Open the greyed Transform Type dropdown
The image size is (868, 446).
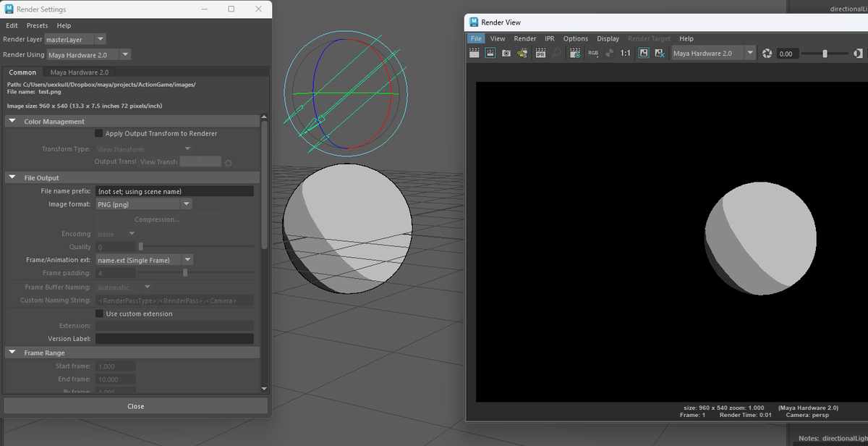(x=143, y=149)
